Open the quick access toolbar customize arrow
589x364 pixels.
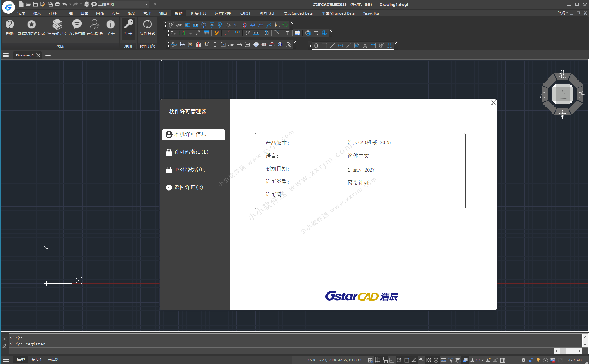(155, 4)
